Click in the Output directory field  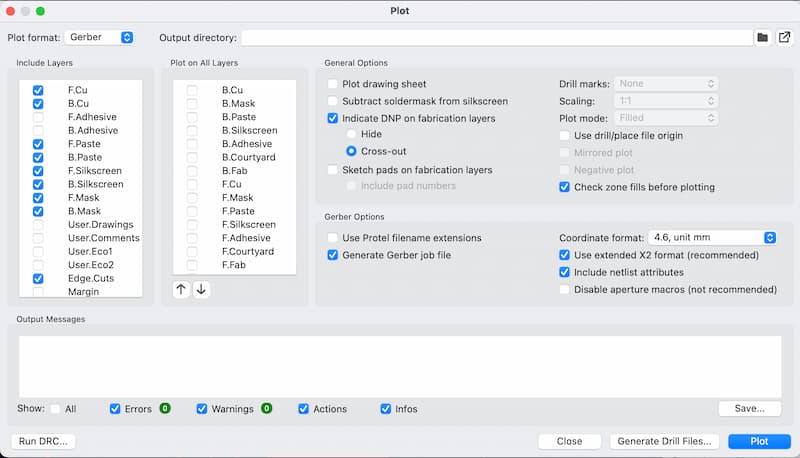coord(496,38)
